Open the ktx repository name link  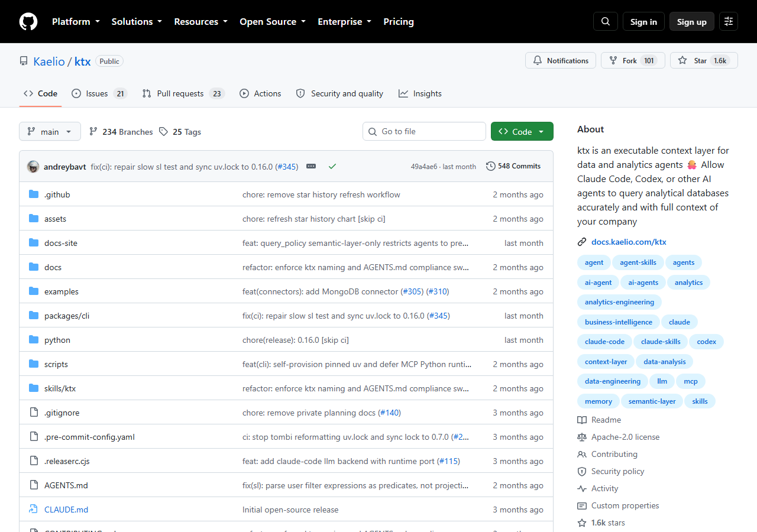click(83, 61)
